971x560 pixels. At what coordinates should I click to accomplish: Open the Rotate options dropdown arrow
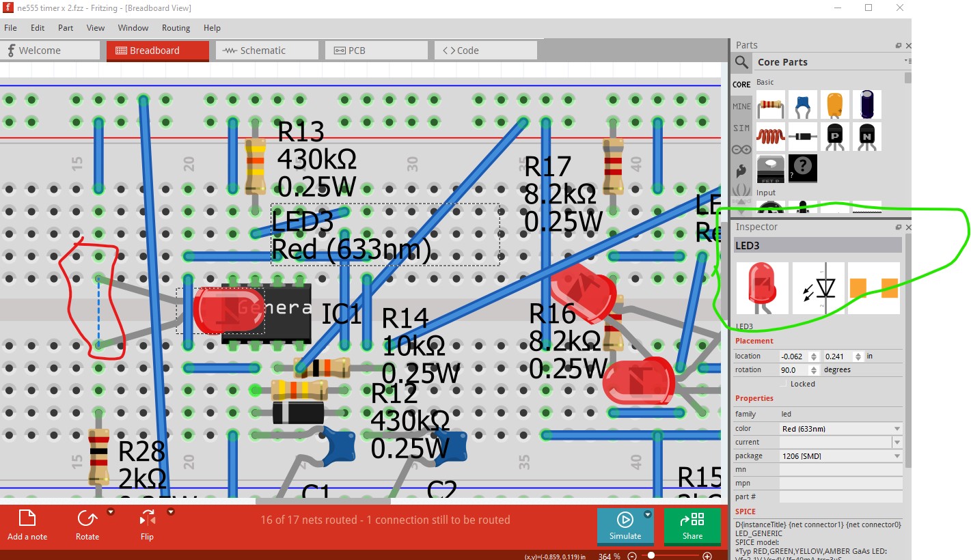(111, 512)
